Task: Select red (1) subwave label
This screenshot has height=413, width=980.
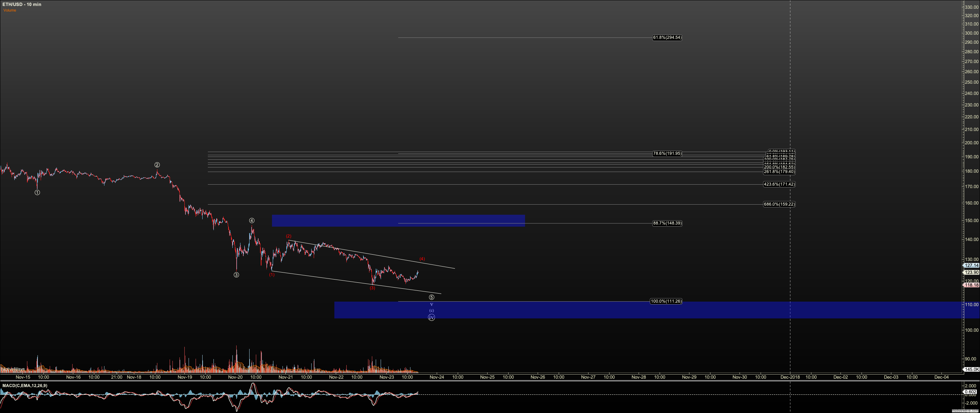Action: point(272,275)
